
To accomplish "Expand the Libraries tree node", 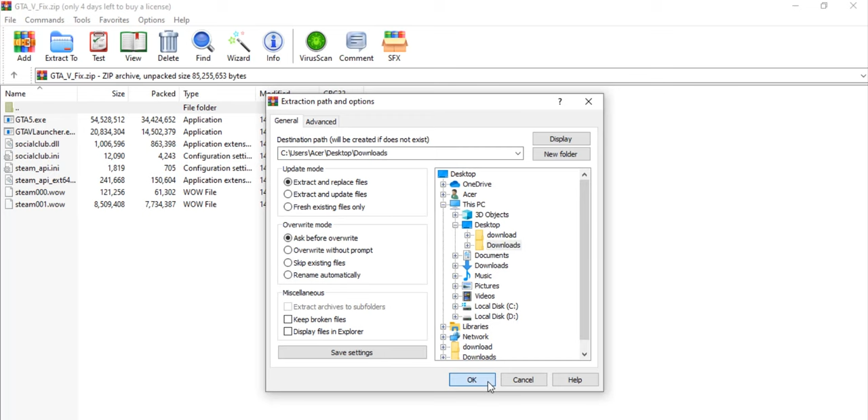I will (443, 327).
